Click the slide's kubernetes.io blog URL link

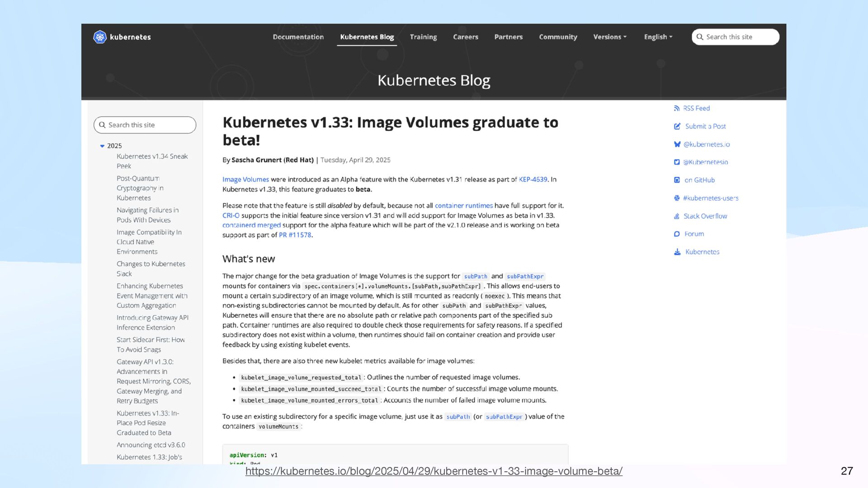coord(434,471)
